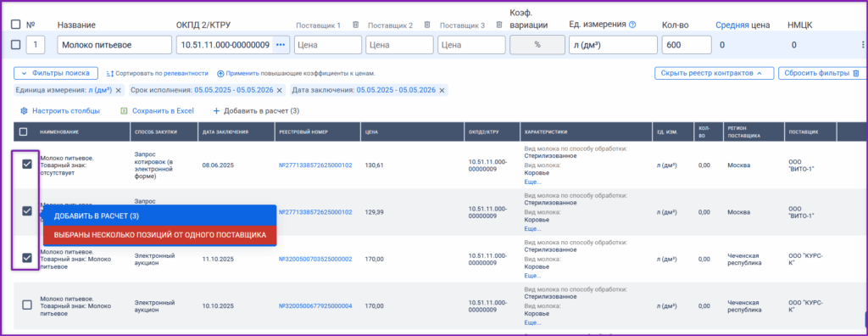
Task: Open the Ед. измерения л (дм³) field
Action: click(613, 45)
